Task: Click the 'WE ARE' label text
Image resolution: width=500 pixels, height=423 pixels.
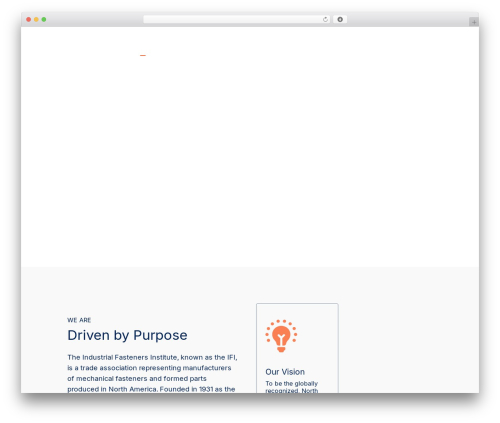Action: tap(79, 320)
